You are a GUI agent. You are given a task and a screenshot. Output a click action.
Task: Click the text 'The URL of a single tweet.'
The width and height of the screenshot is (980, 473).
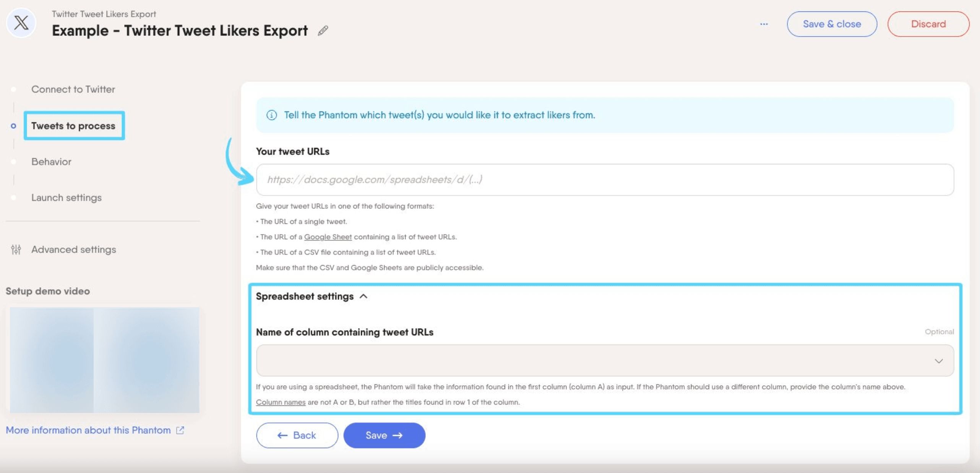303,222
